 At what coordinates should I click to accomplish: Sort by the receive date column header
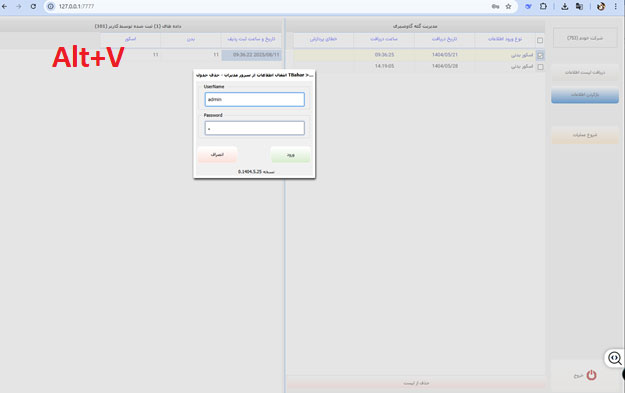(x=444, y=39)
